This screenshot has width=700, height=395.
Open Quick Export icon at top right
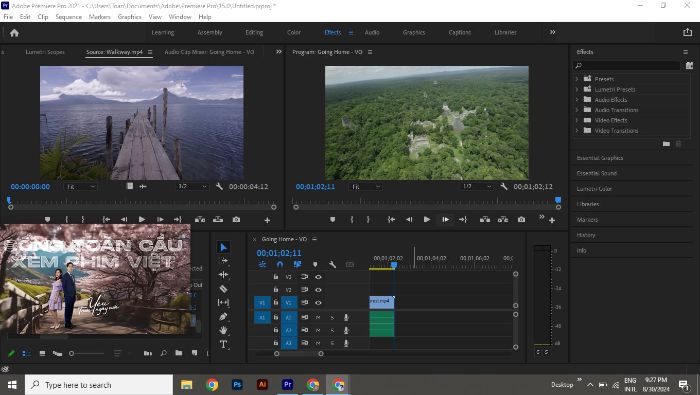[688, 32]
